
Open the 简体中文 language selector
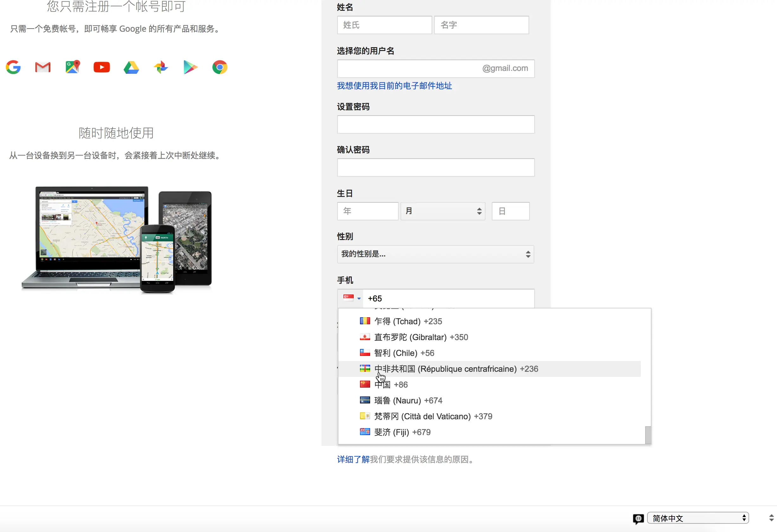(698, 518)
